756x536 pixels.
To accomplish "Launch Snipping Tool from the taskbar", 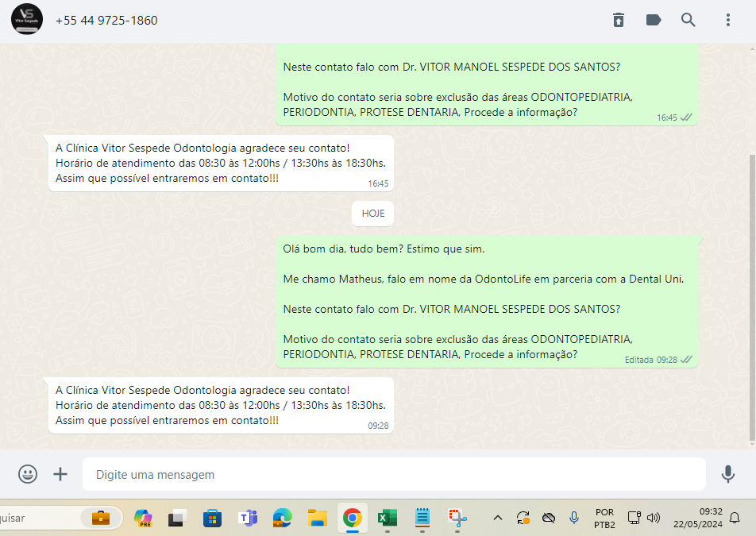I will [457, 518].
